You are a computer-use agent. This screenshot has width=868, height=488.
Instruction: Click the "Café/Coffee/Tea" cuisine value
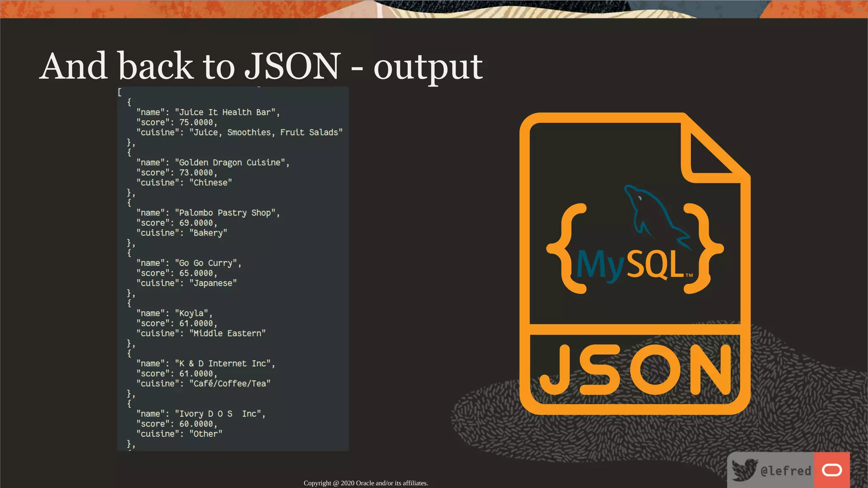pyautogui.click(x=230, y=383)
